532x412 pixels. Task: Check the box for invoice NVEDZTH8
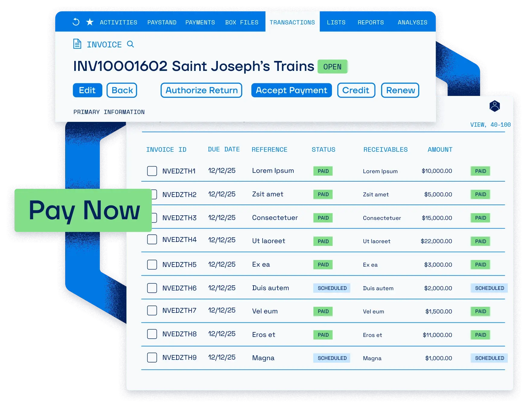coord(152,334)
